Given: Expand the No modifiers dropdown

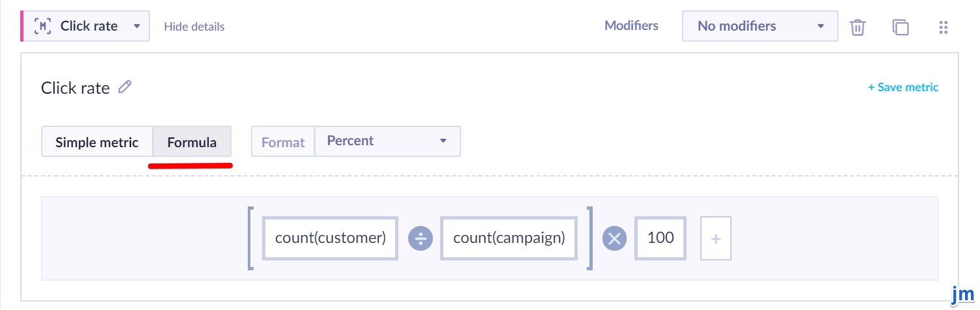Looking at the screenshot, I should point(760,26).
